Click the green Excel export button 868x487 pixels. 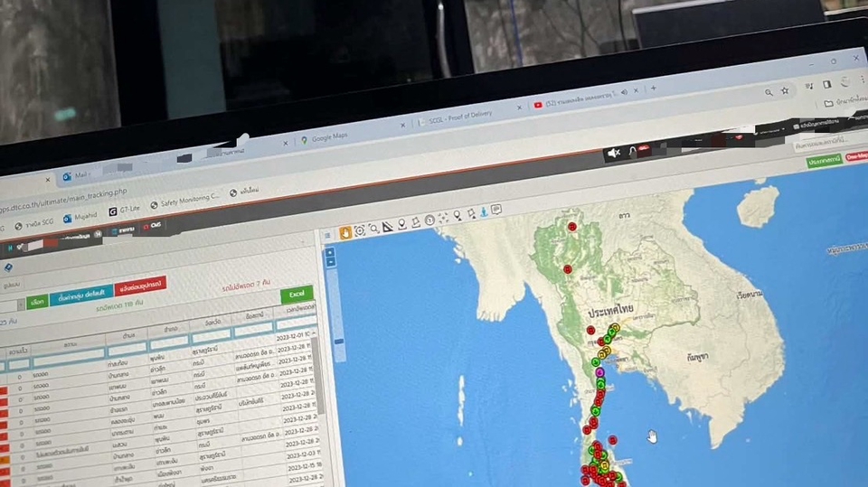pos(296,295)
